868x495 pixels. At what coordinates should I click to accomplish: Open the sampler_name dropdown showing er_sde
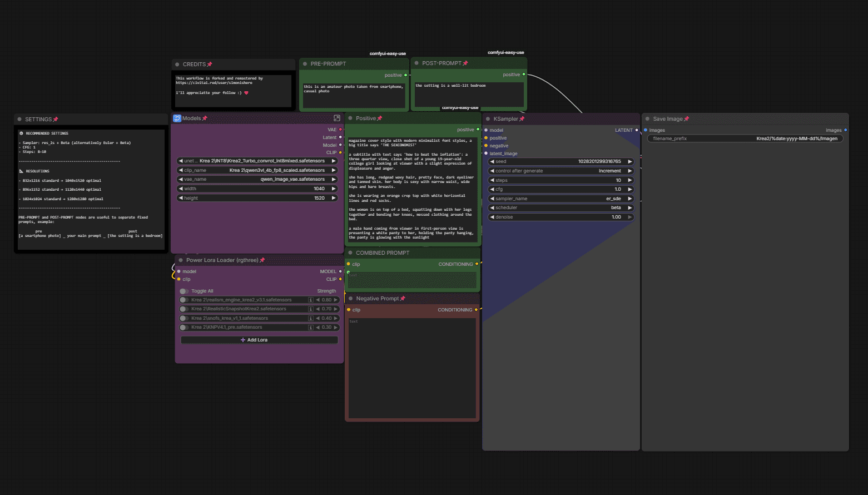(561, 199)
